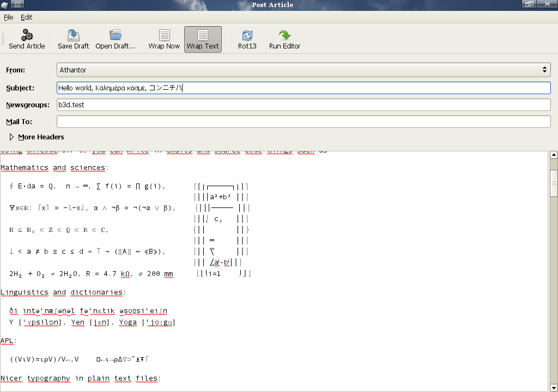Open the File menu
This screenshot has width=558, height=392.
[x=9, y=17]
